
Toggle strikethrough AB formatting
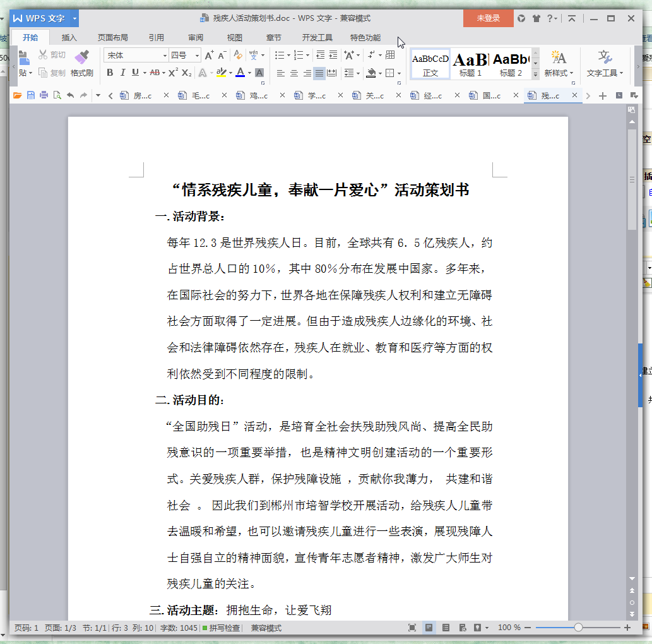tap(155, 73)
